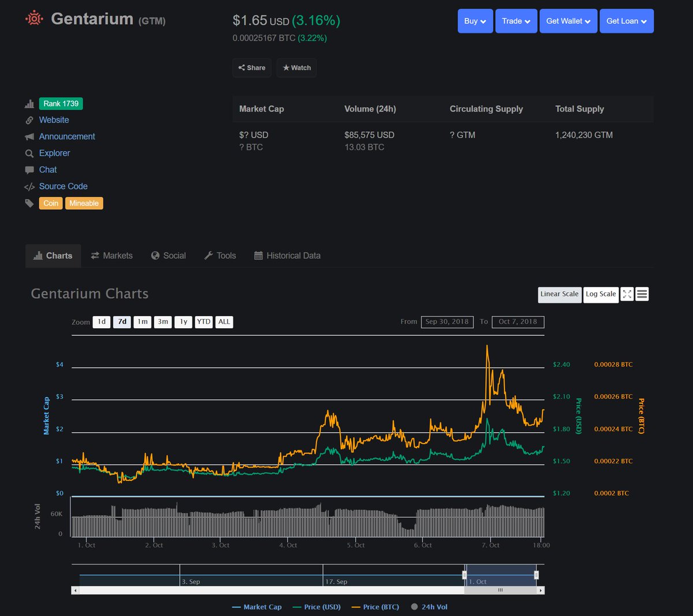Click the 17. Sep navigator marker
Screen dimensions: 693x616
coord(336,581)
